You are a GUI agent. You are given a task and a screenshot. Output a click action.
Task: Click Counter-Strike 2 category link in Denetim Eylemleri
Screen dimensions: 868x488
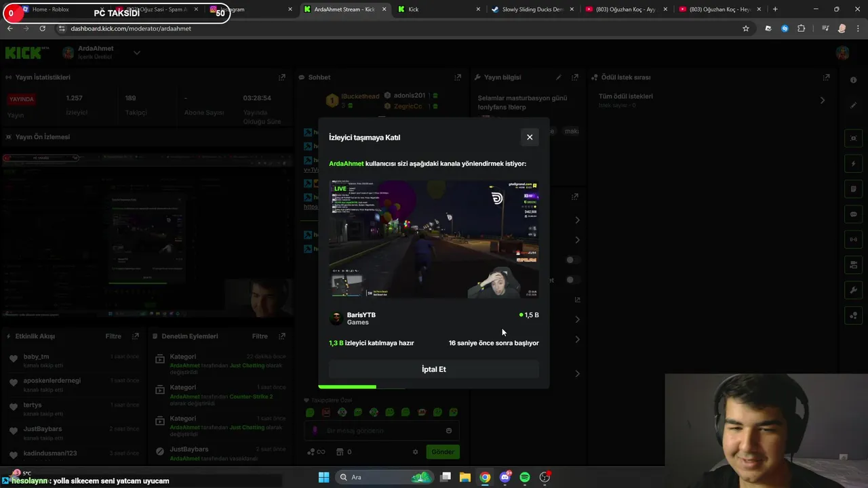click(x=251, y=396)
